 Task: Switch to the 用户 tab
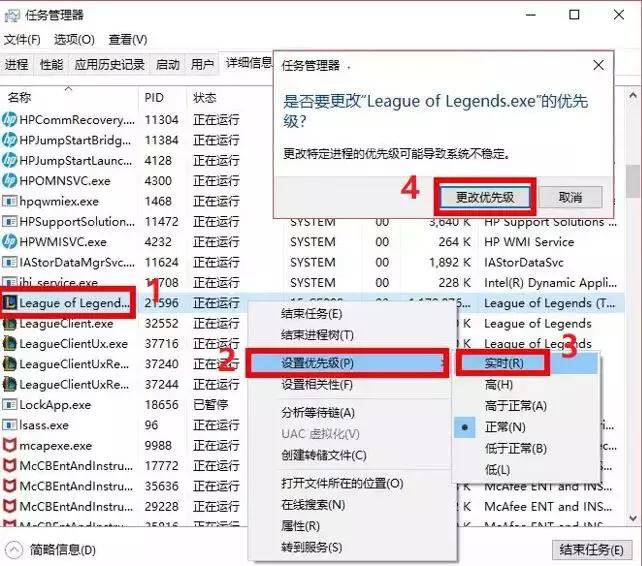(203, 64)
